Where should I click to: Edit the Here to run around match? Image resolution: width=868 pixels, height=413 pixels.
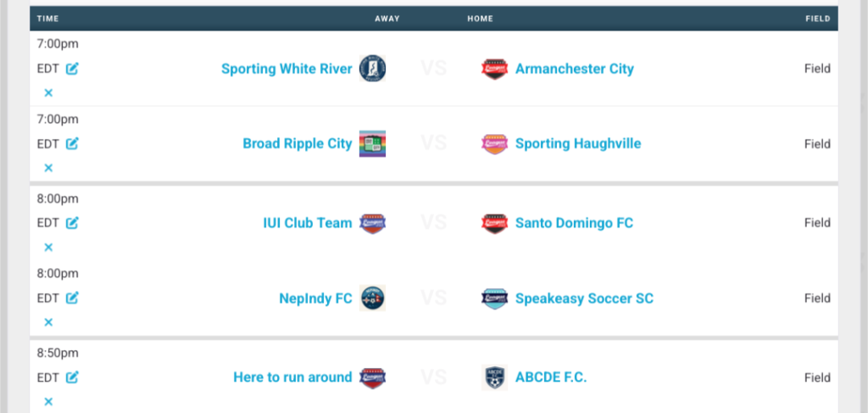[72, 377]
